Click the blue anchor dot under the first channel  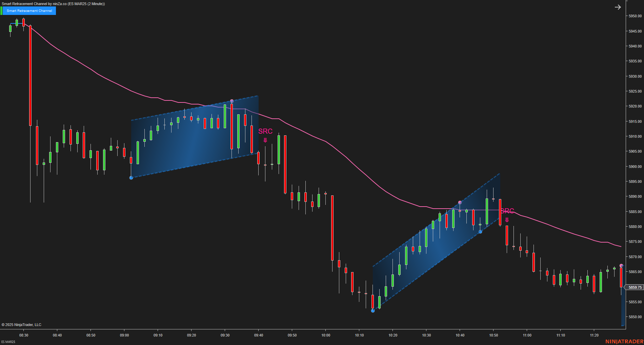[131, 177]
